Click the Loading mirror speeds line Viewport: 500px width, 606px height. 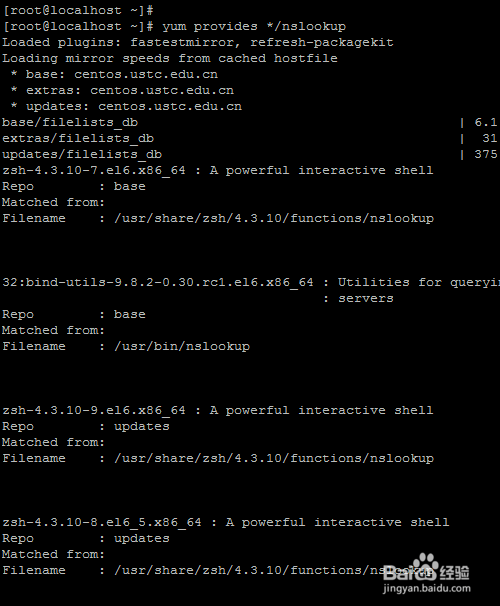pyautogui.click(x=170, y=58)
